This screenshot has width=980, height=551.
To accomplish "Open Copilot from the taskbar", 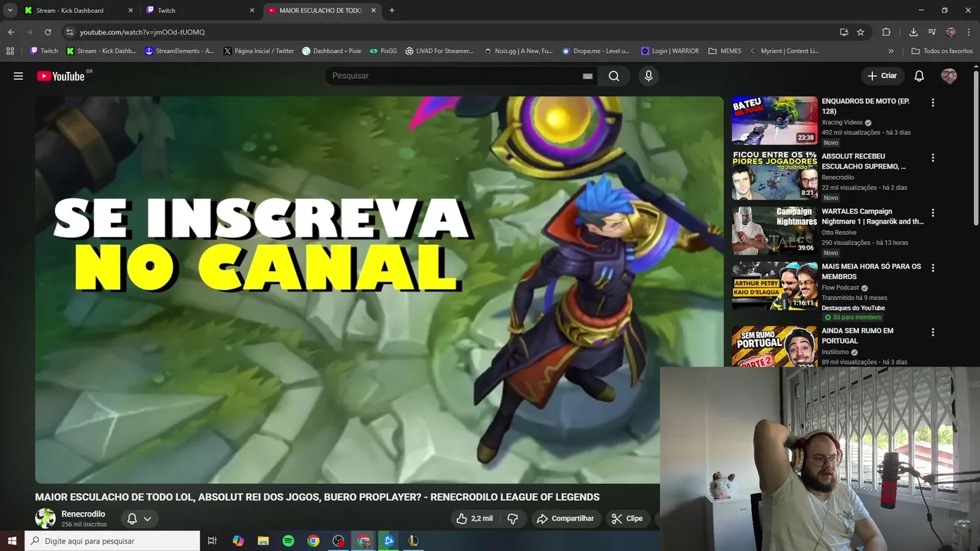I will [x=238, y=541].
